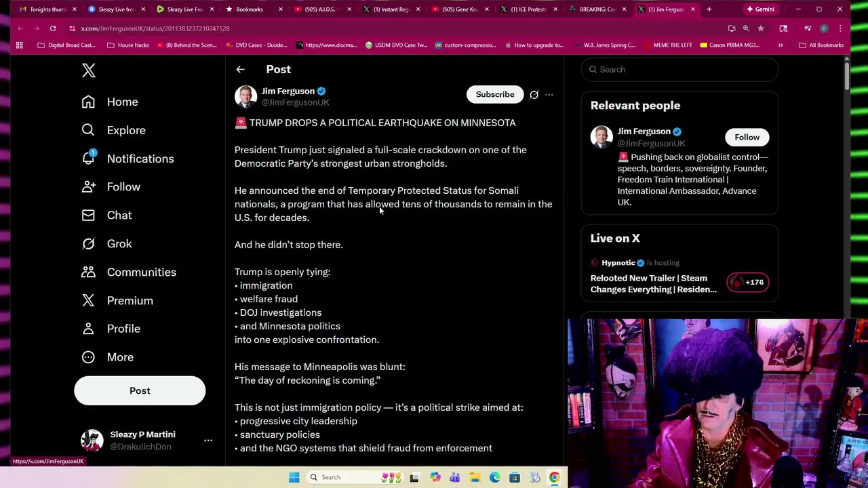Open Jim Ferguson's avatar in Relevant people
Screen dimensions: 868x488
601,137
